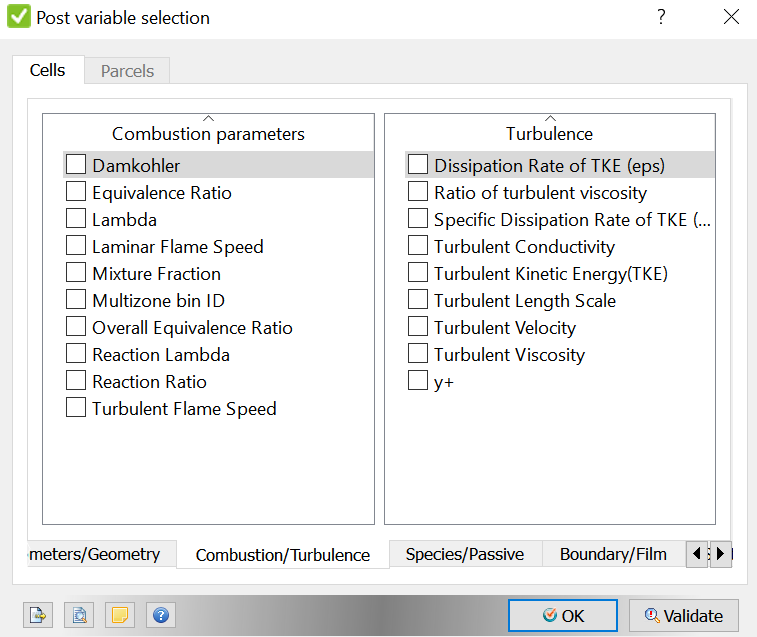Confirm with the OK button
This screenshot has height=637, width=757.
(563, 615)
